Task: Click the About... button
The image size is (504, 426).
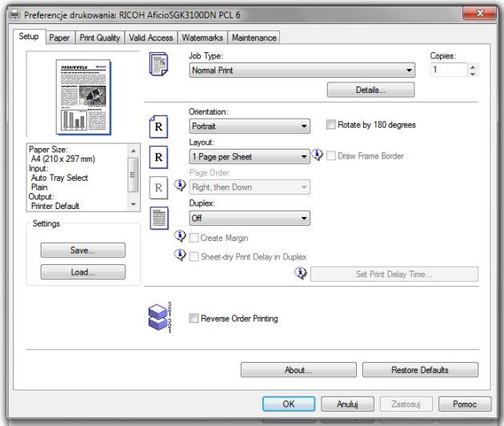Action: pos(298,370)
